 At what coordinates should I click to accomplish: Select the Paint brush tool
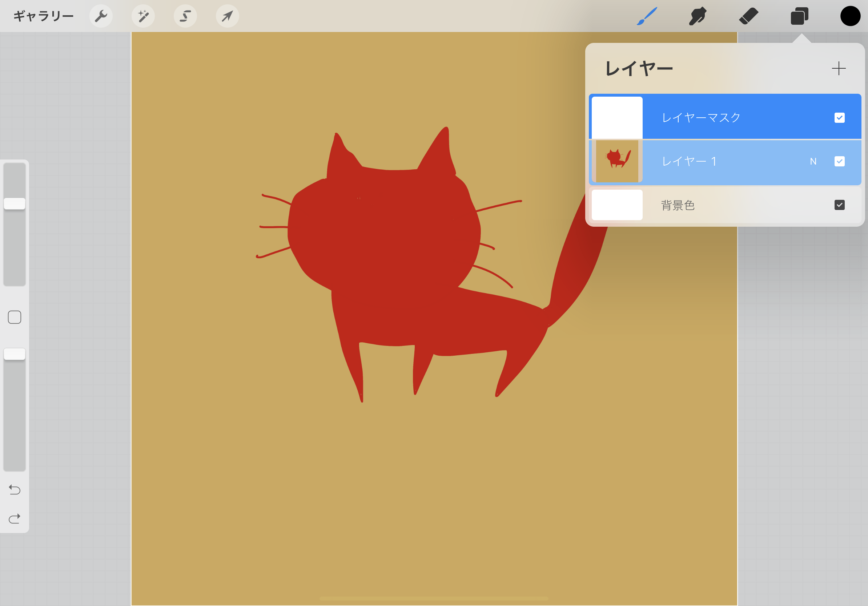tap(647, 16)
